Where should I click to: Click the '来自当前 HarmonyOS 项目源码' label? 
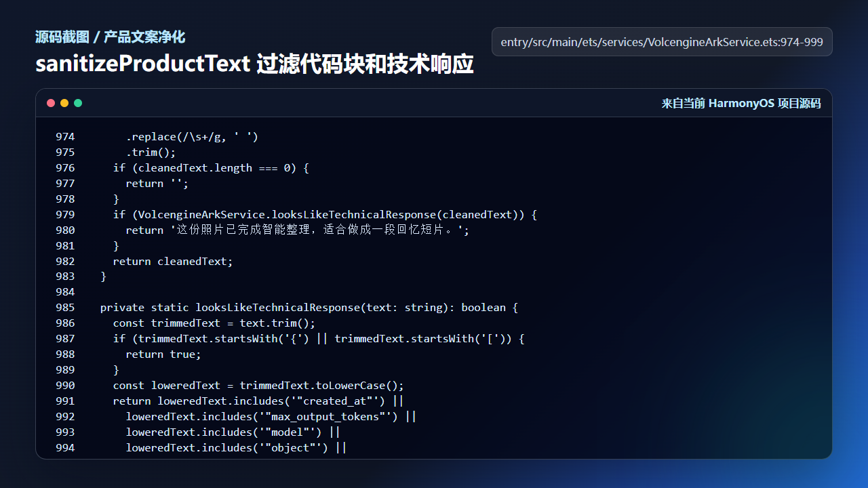[x=741, y=103]
